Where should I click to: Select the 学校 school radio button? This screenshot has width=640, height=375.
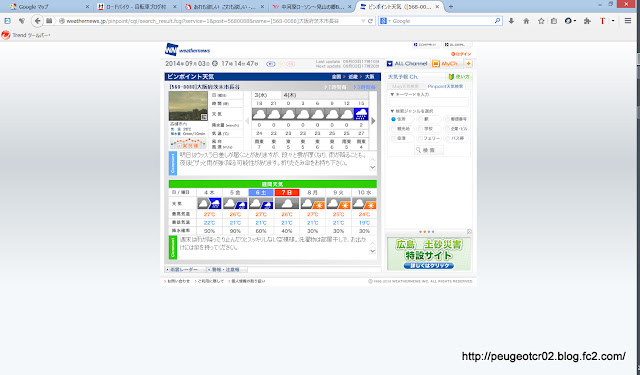pyautogui.click(x=420, y=129)
